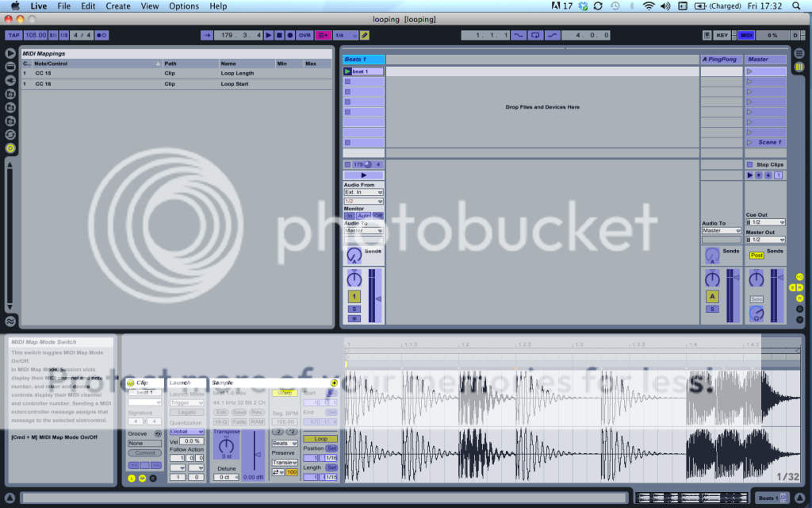Open the clip Quantization Global dropdown
The height and width of the screenshot is (508, 812).
coord(186,432)
